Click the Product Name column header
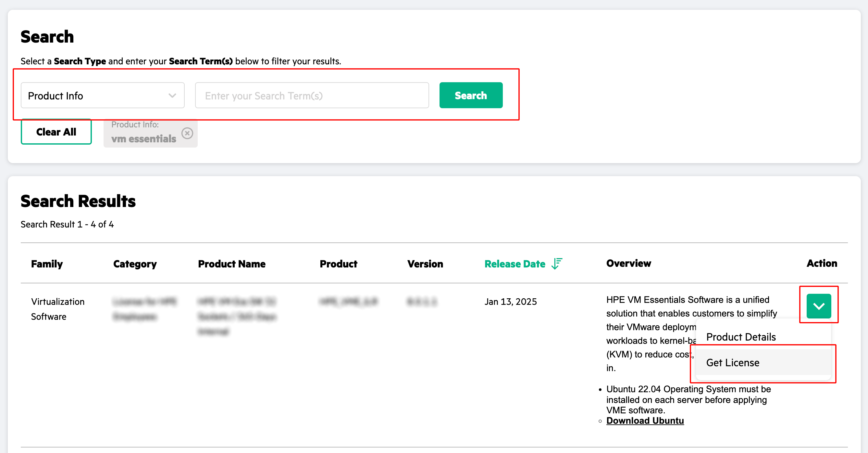 (231, 264)
